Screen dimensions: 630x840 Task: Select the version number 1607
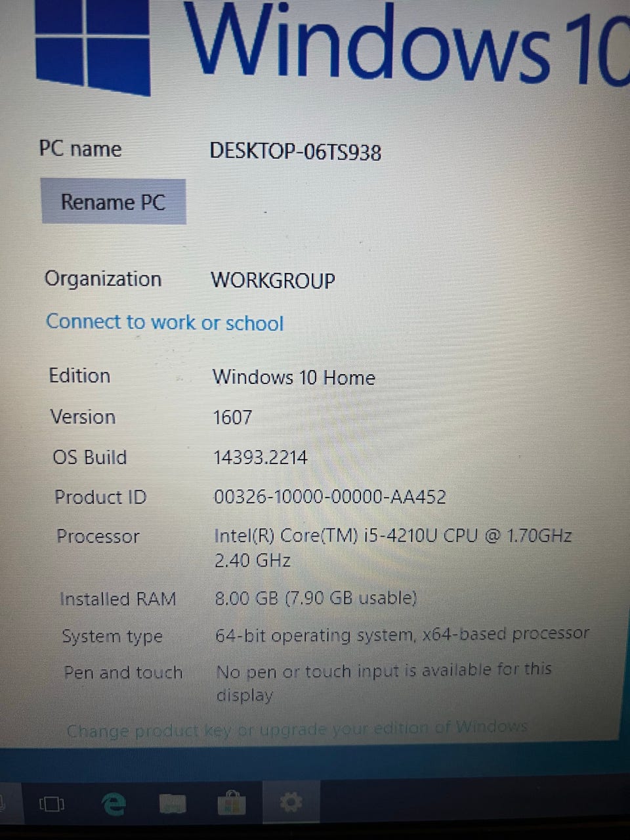[x=232, y=417]
